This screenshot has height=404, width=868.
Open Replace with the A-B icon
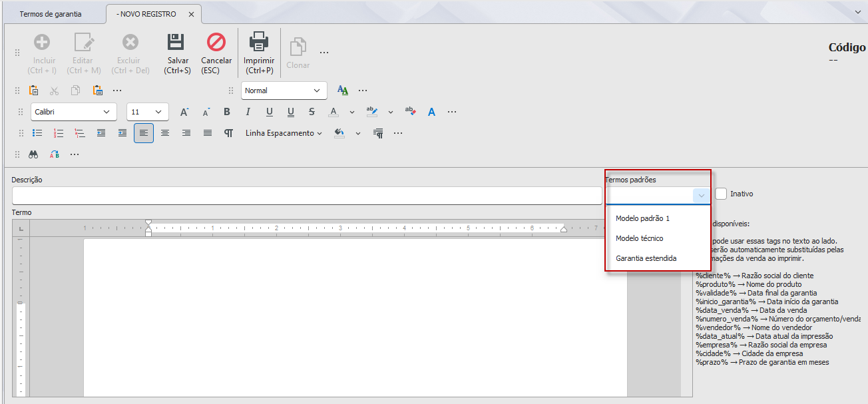click(55, 154)
